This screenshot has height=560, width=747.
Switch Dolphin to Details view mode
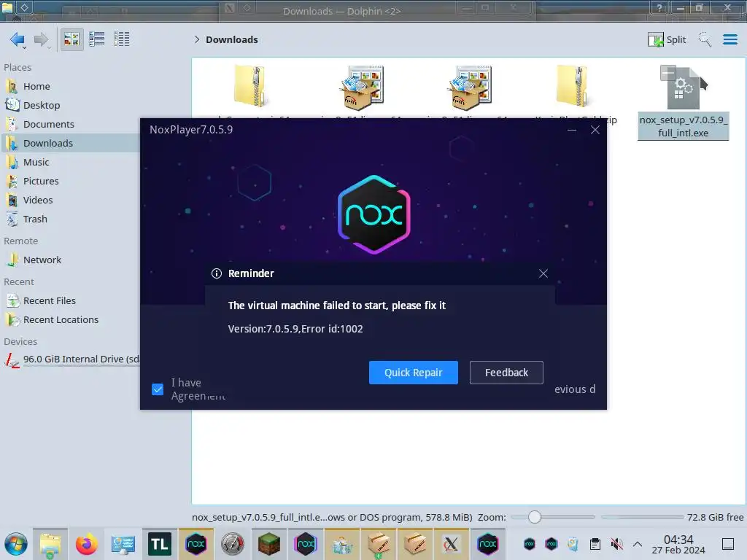[x=122, y=39]
